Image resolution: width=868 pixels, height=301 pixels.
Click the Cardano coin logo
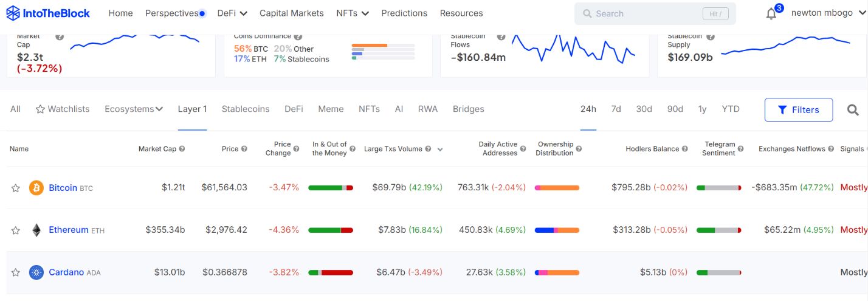tap(36, 272)
